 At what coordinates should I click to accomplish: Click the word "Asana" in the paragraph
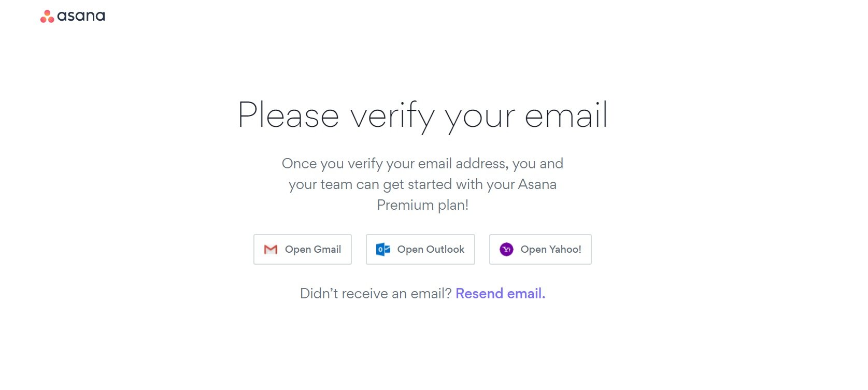coord(537,184)
